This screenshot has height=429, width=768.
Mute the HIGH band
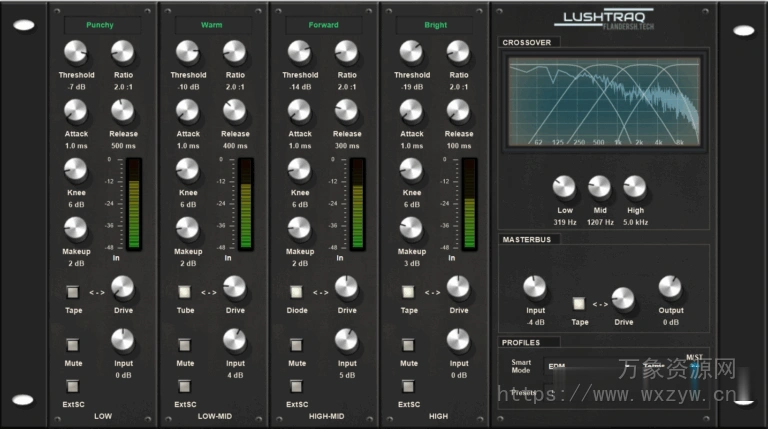[408, 345]
